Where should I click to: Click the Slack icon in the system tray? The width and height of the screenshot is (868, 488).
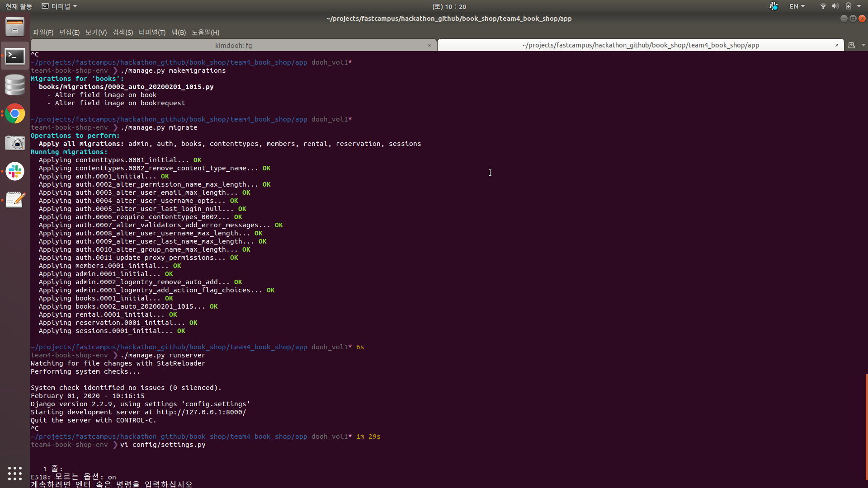tap(774, 6)
